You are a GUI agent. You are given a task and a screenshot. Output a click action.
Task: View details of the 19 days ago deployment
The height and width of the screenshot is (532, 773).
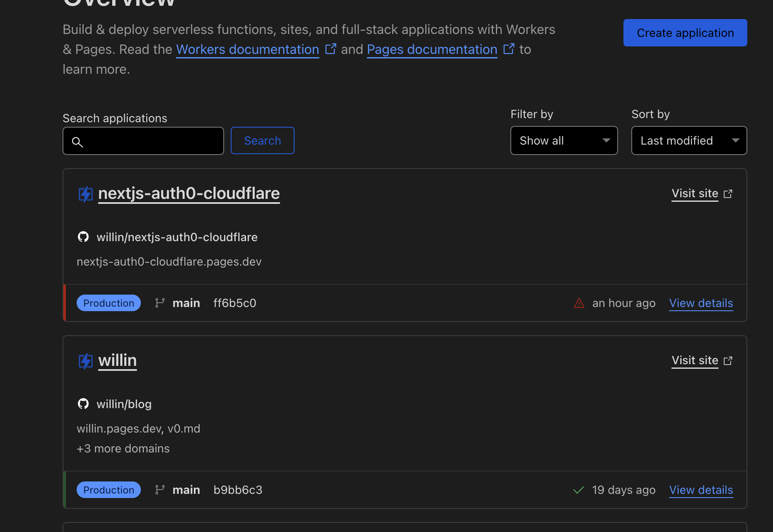click(x=701, y=490)
